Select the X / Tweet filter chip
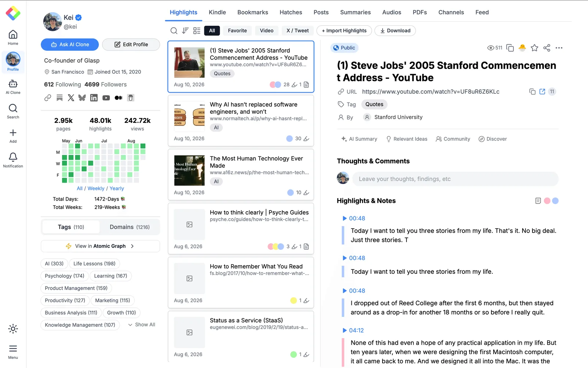588x368 pixels. coord(298,31)
